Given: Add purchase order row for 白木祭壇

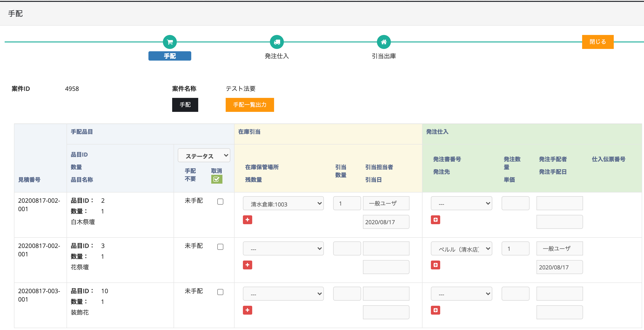Looking at the screenshot, I should pyautogui.click(x=435, y=220).
